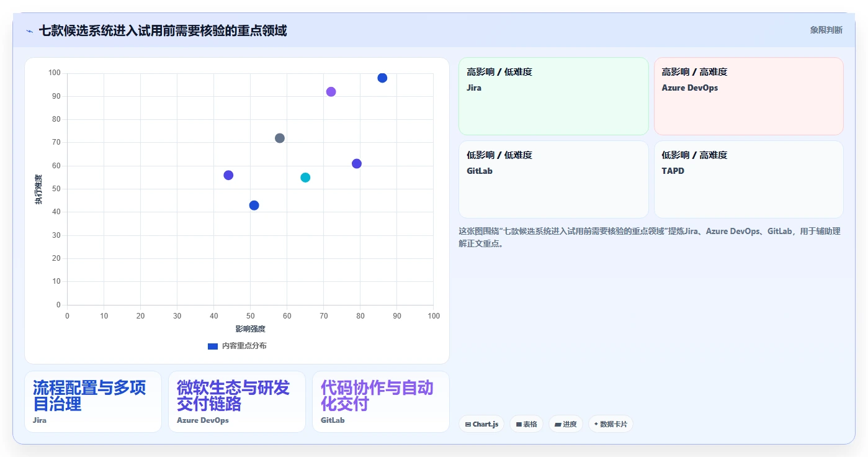Viewport: 868px width, 457px height.
Task: Click the 影响强度 x-axis title
Action: tap(250, 328)
